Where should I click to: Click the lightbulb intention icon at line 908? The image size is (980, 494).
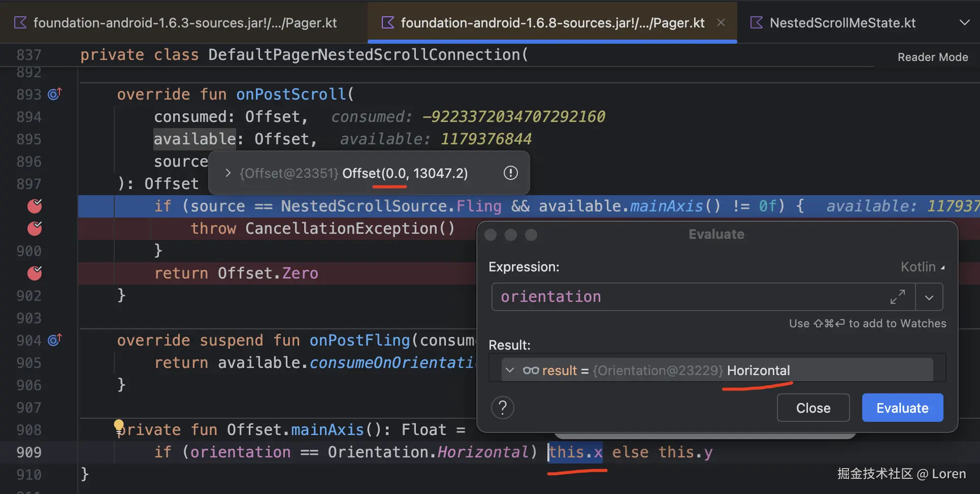coord(119,425)
